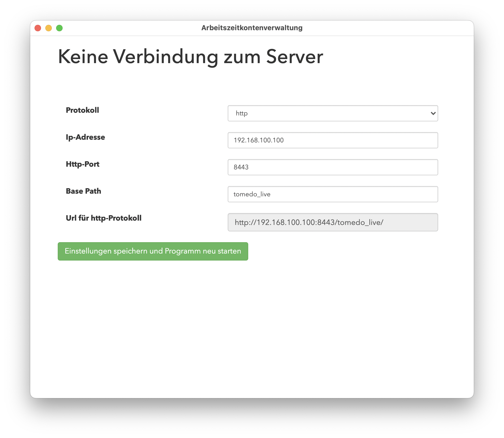
Task: Click the Ip-Adresse input field
Action: tap(333, 140)
